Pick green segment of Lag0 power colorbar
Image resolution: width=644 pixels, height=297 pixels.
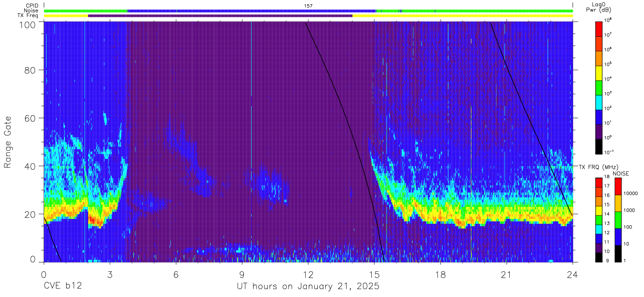599,87
